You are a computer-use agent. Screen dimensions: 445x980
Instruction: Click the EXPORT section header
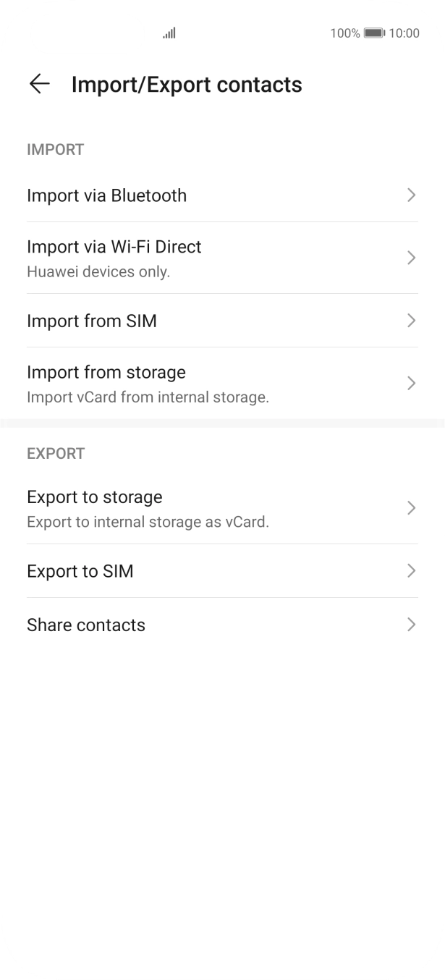tap(56, 454)
